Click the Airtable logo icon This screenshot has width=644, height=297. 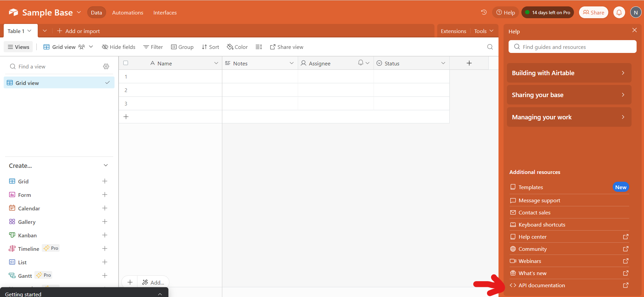13,12
